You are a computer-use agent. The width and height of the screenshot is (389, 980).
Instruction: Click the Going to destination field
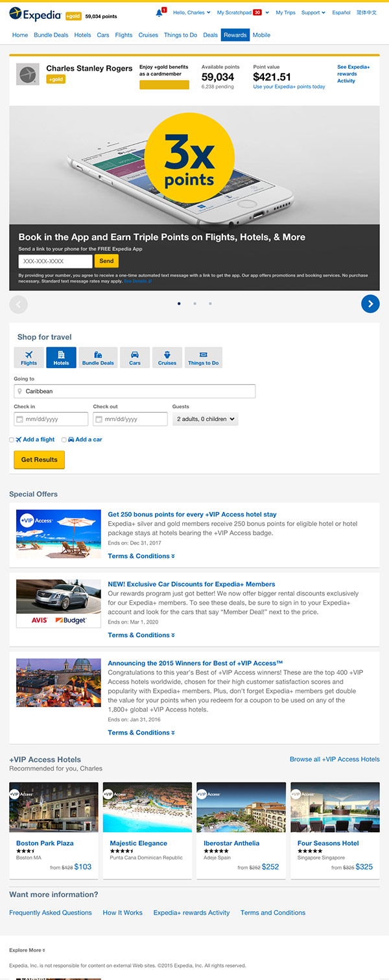tap(135, 391)
